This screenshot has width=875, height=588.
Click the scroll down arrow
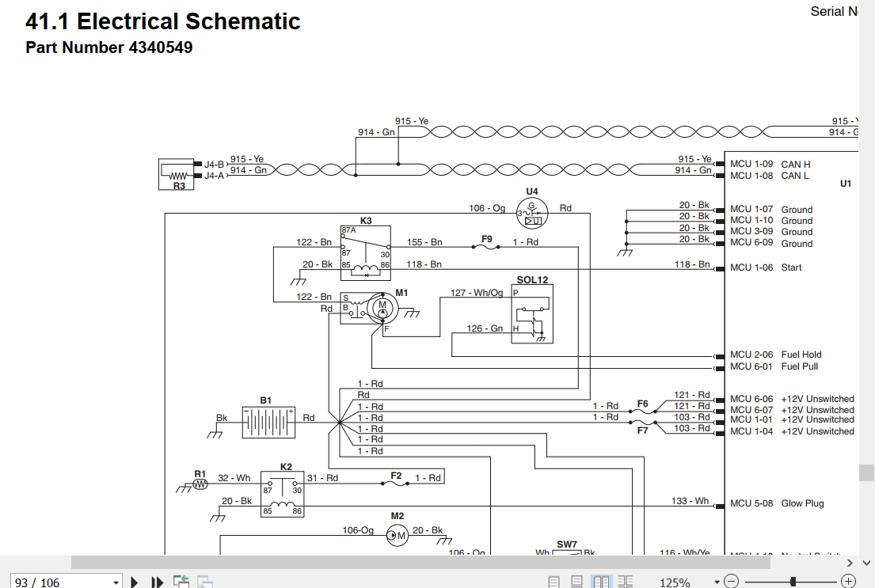[866, 563]
